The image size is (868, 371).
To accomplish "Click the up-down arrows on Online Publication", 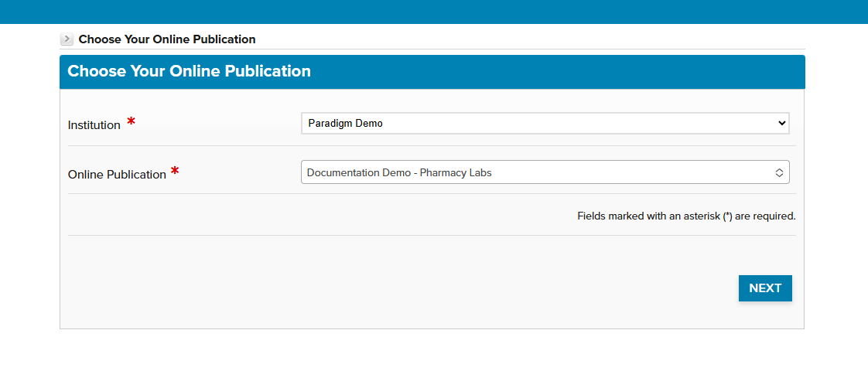I will coord(779,173).
